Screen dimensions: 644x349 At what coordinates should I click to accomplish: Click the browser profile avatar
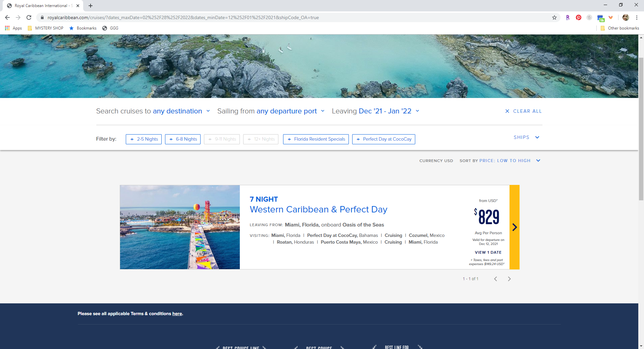626,17
